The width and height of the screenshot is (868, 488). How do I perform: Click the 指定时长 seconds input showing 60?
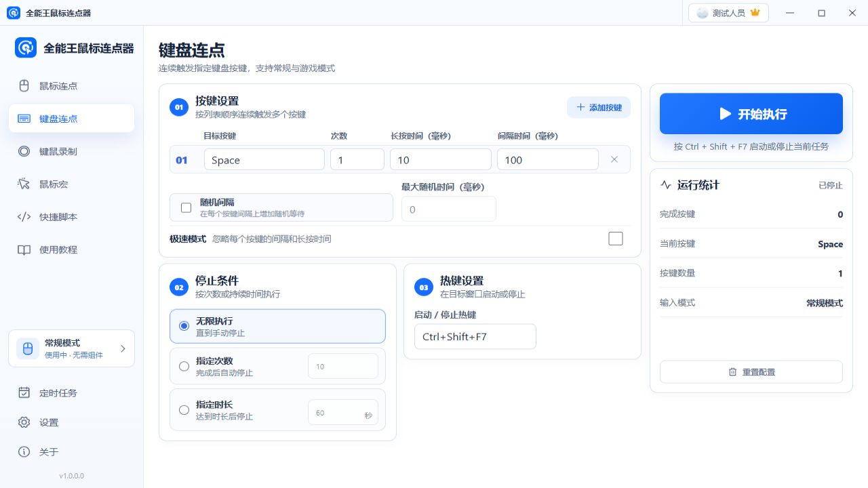click(x=343, y=413)
